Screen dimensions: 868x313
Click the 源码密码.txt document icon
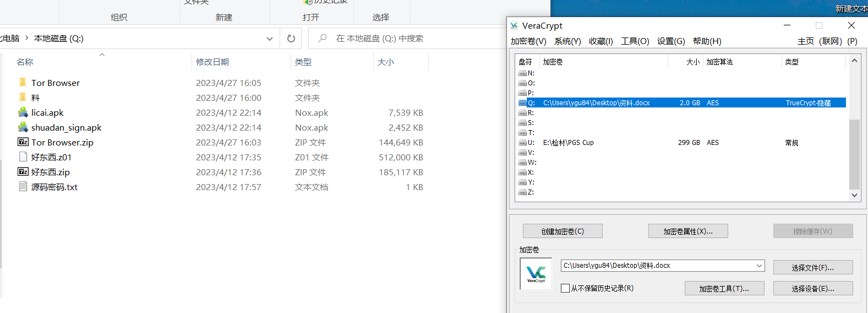tap(23, 187)
